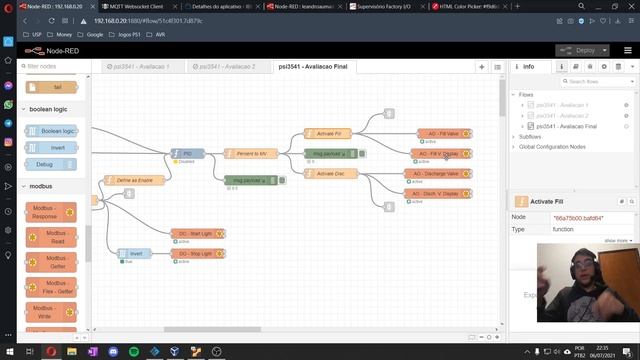Select the Invert palette node
This screenshot has height=360, width=640.
coord(51,148)
